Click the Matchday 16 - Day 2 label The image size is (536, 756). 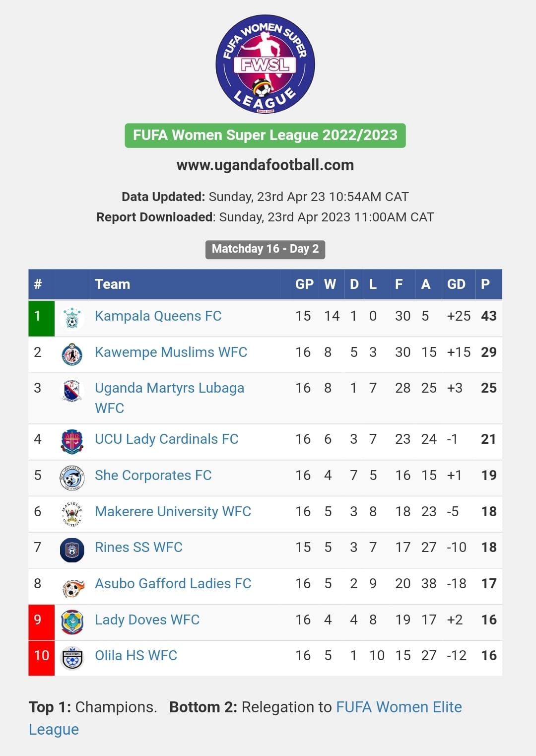point(265,249)
